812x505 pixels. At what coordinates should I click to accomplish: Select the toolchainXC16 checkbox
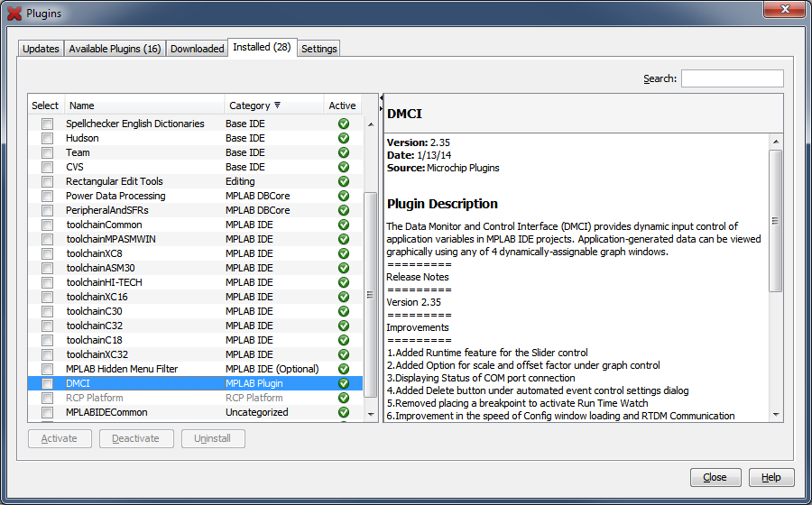(47, 297)
